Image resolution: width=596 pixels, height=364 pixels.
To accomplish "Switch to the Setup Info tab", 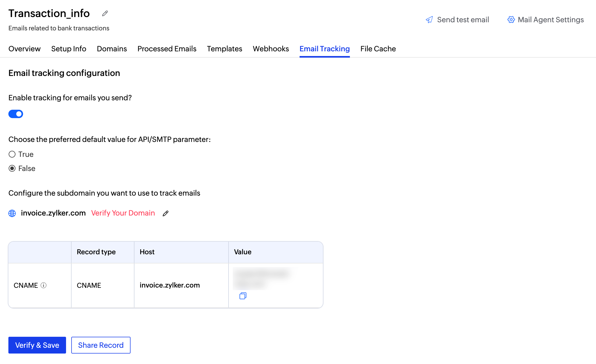I will pyautogui.click(x=69, y=49).
